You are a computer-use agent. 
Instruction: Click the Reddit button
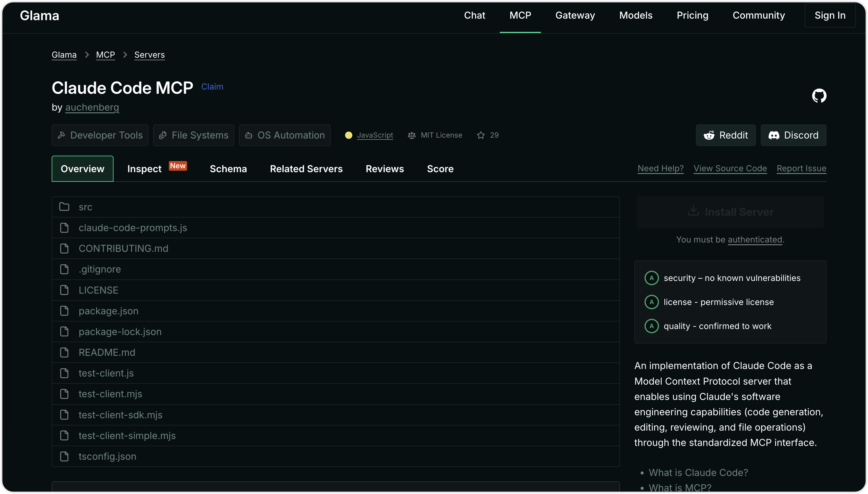726,135
